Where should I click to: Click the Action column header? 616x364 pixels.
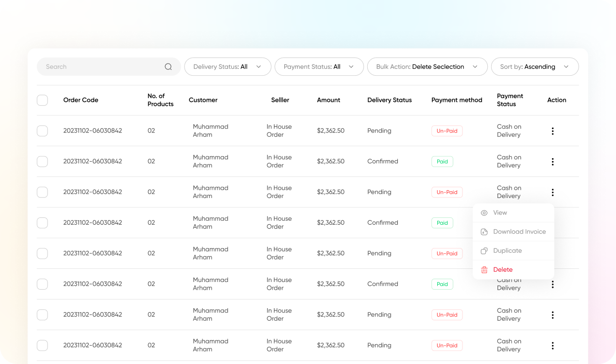557,100
